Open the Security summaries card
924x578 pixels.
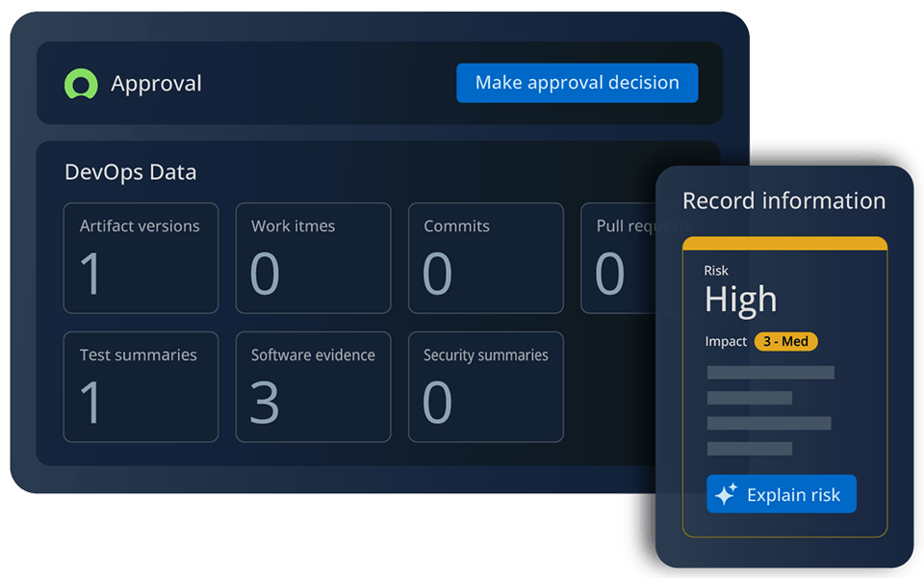click(x=485, y=387)
